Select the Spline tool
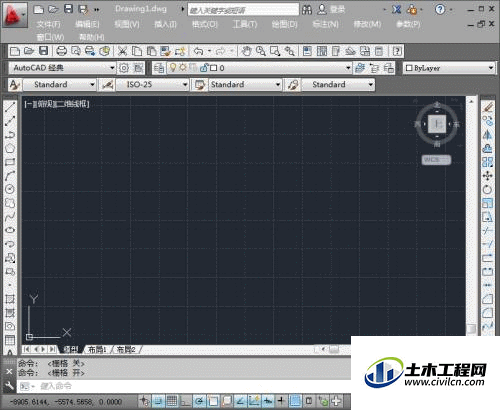Screen dimensions: 500x410 10,217
